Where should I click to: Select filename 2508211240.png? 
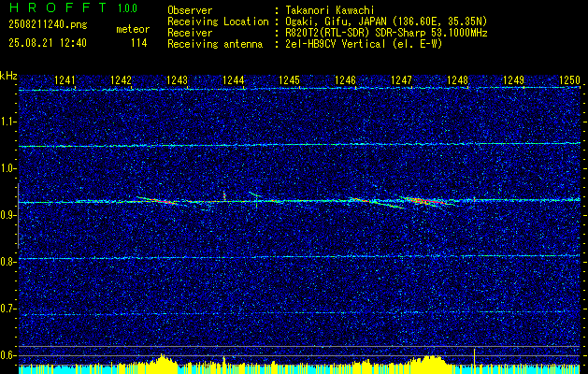tap(48, 25)
